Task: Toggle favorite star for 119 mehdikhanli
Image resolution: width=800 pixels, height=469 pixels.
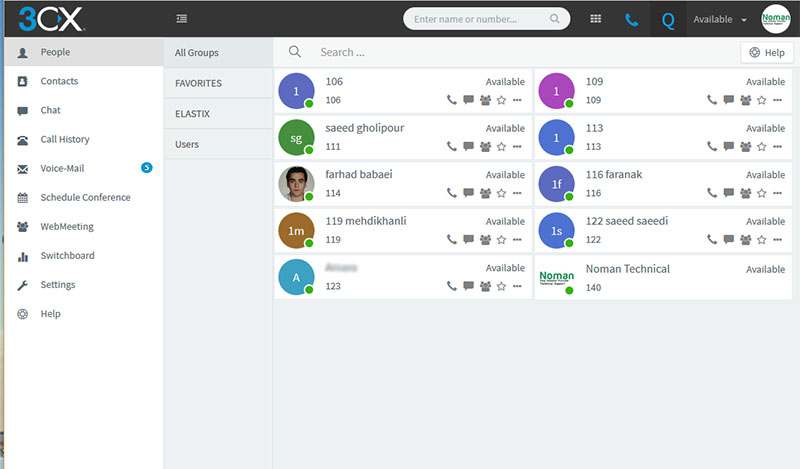Action: pos(501,240)
